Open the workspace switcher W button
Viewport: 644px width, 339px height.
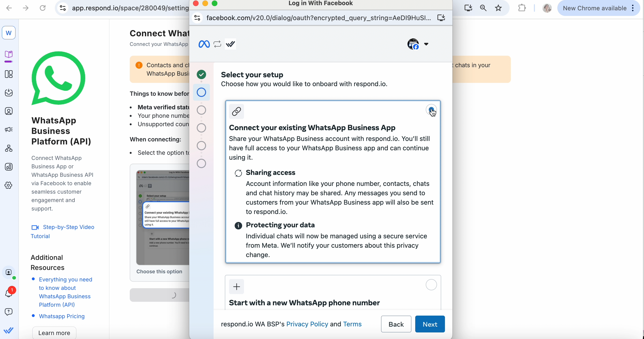tap(9, 33)
